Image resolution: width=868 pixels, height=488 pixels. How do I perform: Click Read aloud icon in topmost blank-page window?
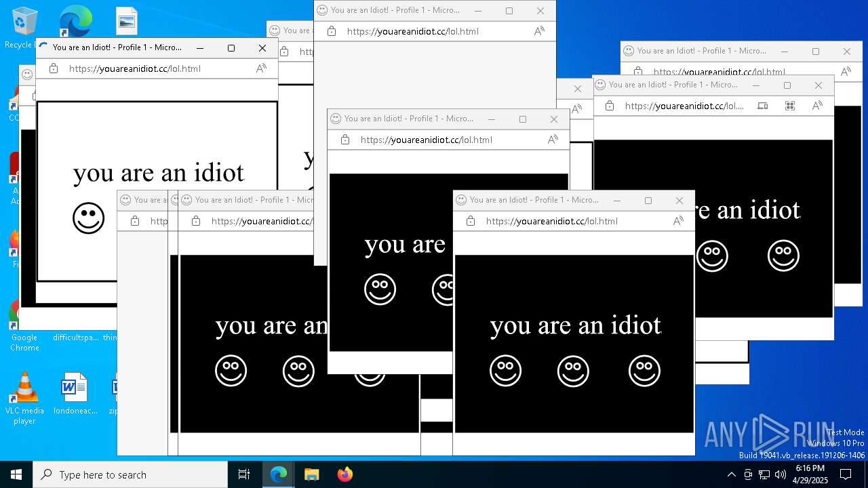pyautogui.click(x=539, y=31)
